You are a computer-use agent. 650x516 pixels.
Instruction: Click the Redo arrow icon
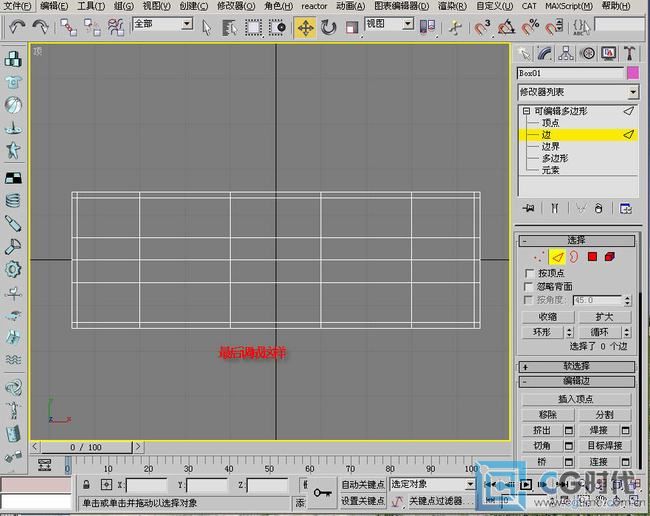[x=40, y=27]
